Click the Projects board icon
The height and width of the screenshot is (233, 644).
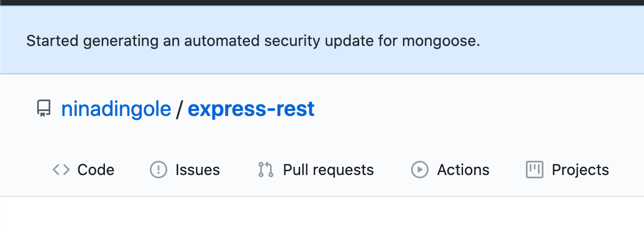coord(534,170)
